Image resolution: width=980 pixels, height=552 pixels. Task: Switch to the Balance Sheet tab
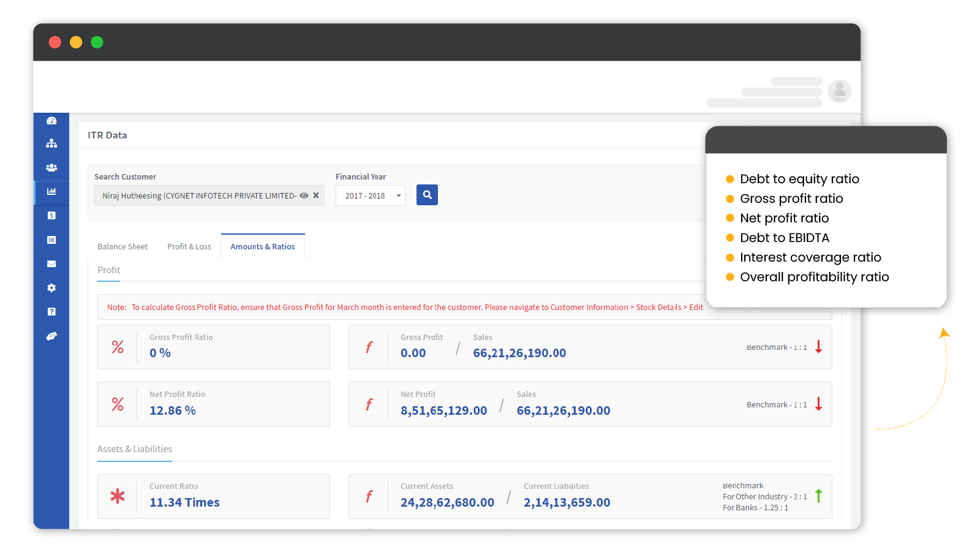pos(123,246)
